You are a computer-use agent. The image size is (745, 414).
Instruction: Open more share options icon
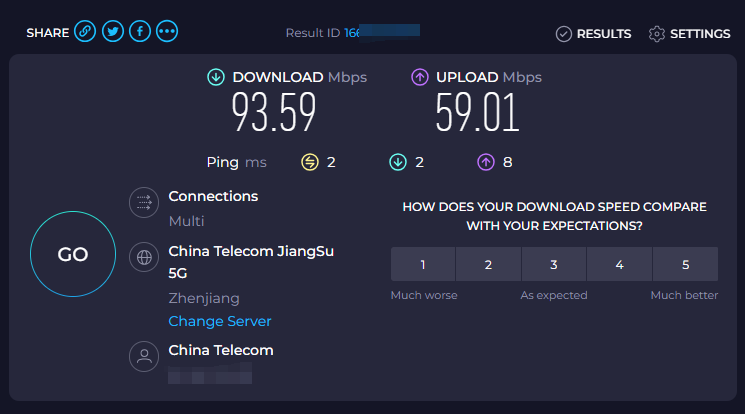[167, 32]
